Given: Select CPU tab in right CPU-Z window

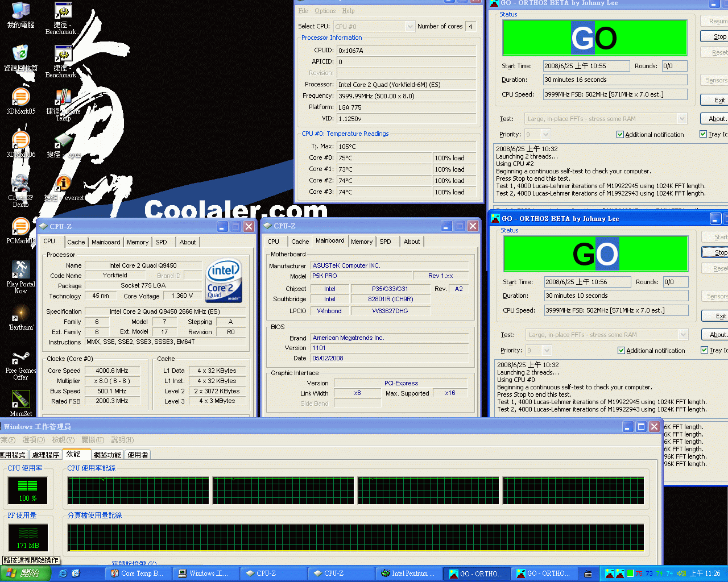Looking at the screenshot, I should tap(274, 242).
